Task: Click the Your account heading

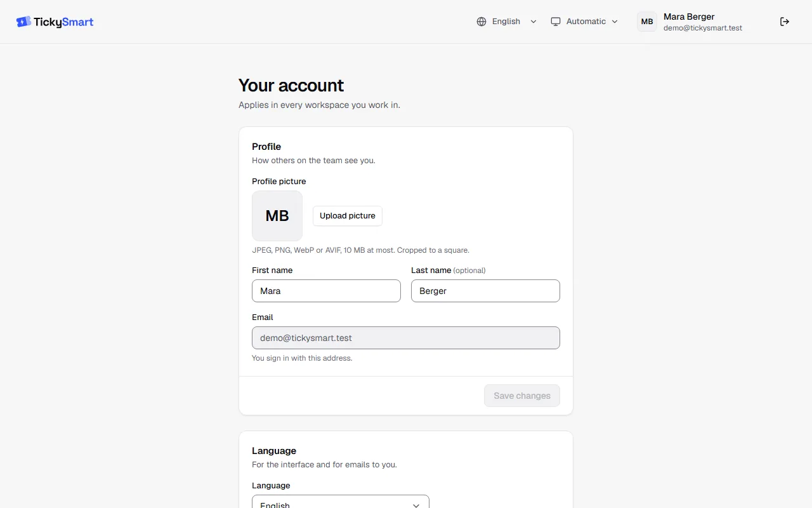Action: click(x=291, y=86)
